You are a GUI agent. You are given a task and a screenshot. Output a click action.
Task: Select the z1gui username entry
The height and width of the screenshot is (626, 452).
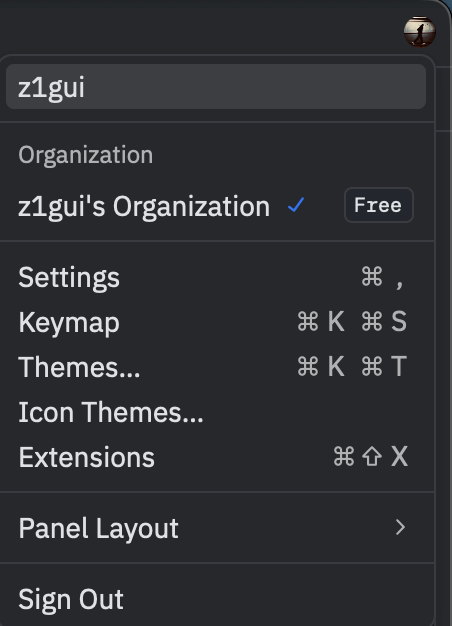pyautogui.click(x=216, y=87)
